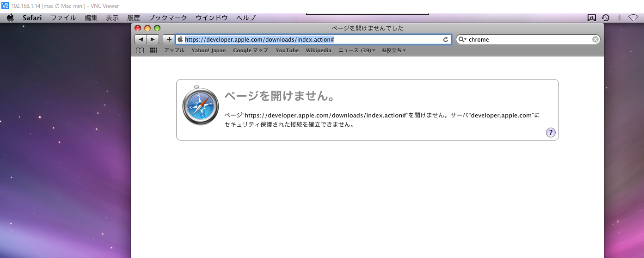Click the ページを開けません。 heading
This screenshot has height=258, width=644.
point(279,97)
